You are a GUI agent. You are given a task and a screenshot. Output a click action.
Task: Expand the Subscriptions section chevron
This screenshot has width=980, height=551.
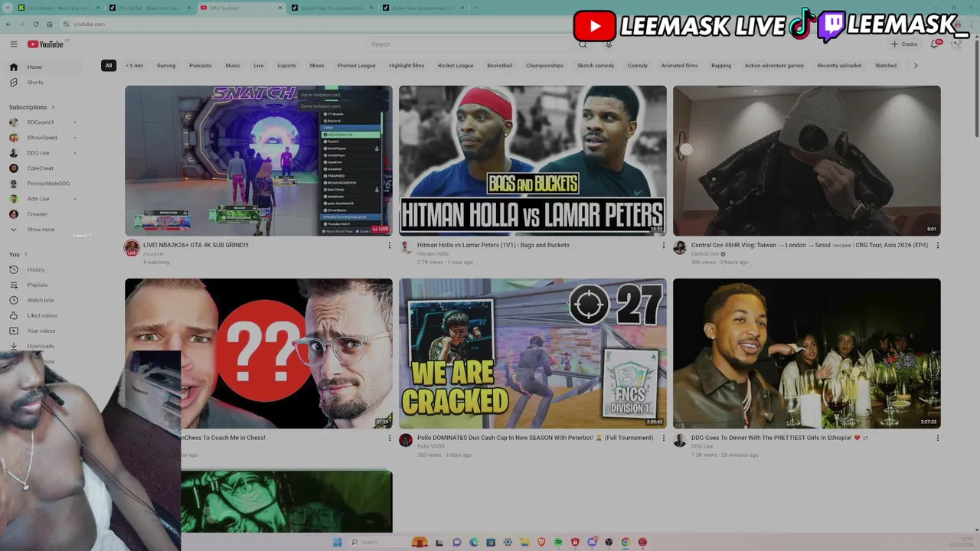[x=53, y=107]
